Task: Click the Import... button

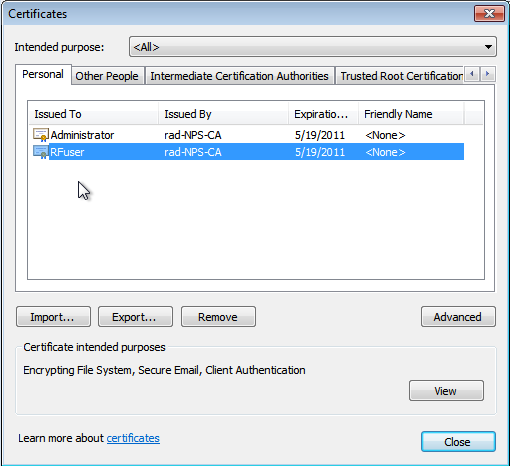Action: pyautogui.click(x=53, y=317)
